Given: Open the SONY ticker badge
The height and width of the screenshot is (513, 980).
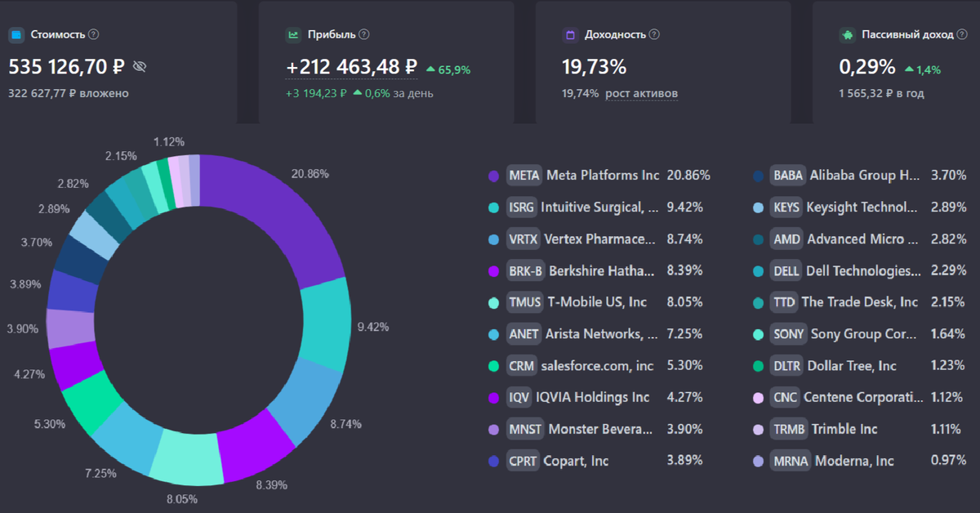Looking at the screenshot, I should pyautogui.click(x=788, y=334).
